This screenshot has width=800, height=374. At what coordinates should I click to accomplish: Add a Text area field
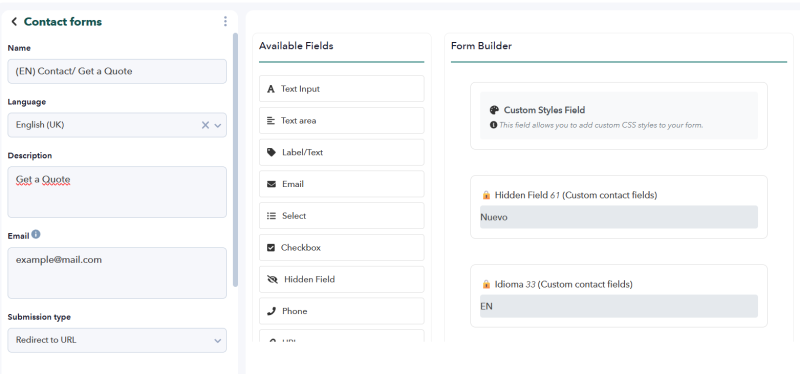click(341, 120)
